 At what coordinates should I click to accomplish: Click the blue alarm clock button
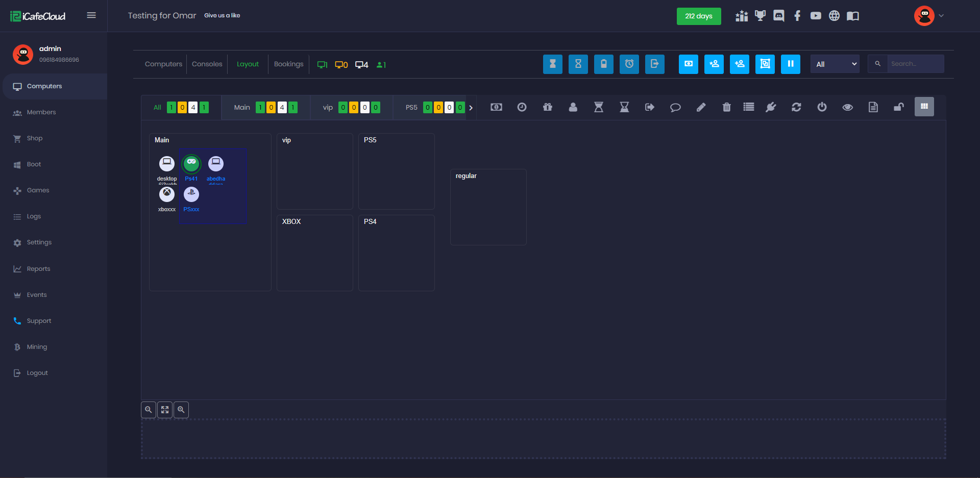click(629, 64)
